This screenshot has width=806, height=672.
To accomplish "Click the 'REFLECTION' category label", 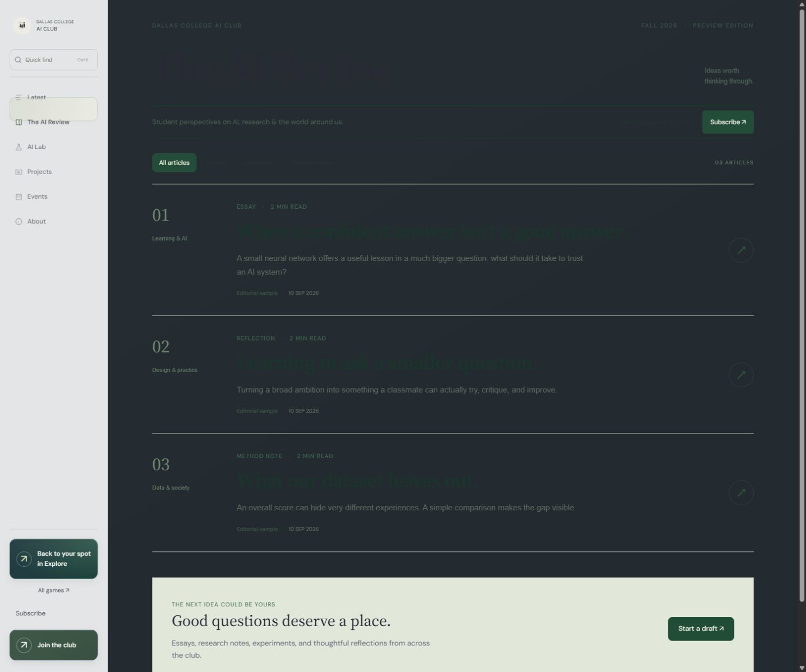I will pos(256,338).
